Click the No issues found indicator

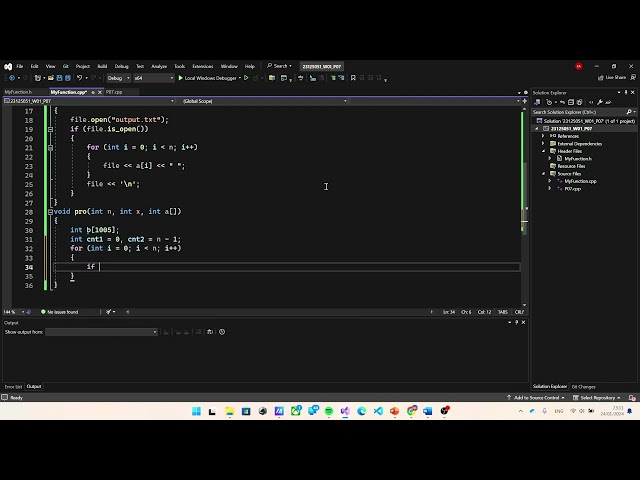tap(60, 312)
